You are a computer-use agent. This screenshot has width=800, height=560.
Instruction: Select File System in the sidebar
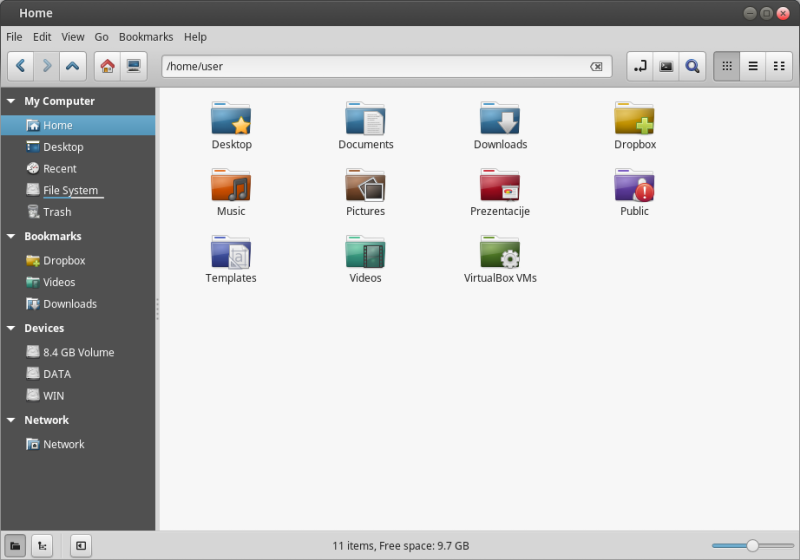(x=70, y=191)
